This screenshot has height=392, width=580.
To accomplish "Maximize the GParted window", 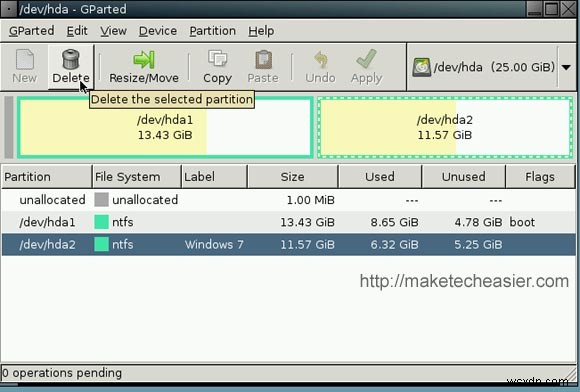I will pos(552,9).
